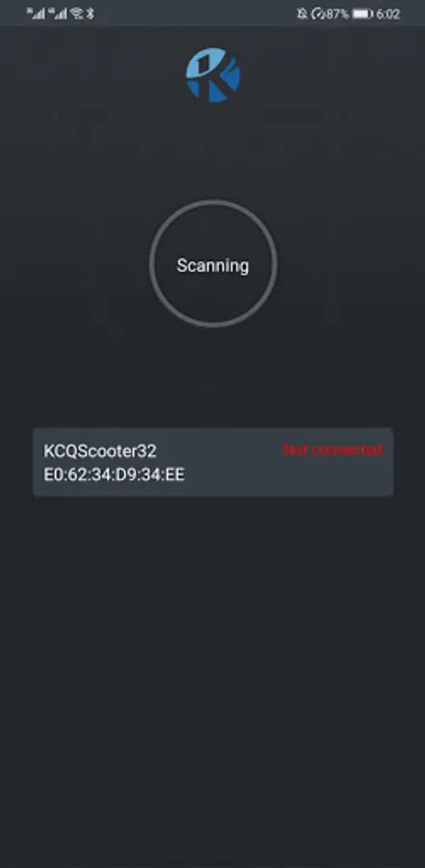Tap the second SIM signal bars icon
Viewport: 425px width, 868px height.
tap(58, 14)
